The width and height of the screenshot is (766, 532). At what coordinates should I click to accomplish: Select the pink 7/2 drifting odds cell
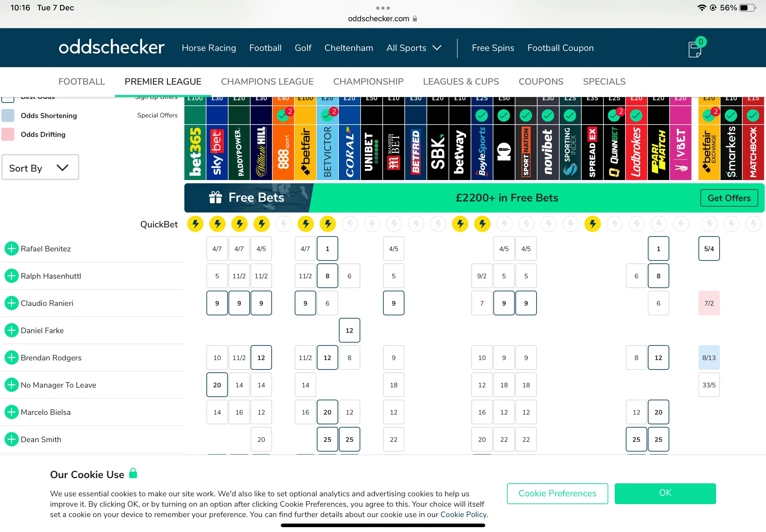tap(709, 303)
